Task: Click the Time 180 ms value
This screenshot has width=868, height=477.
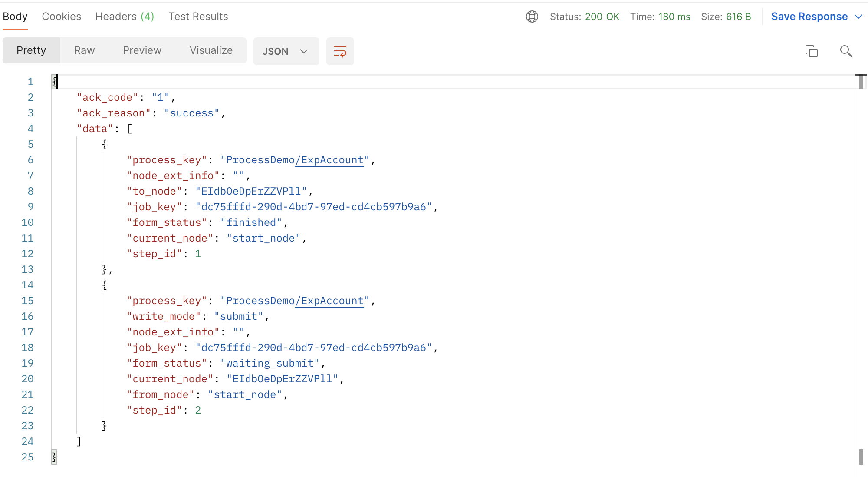Action: [674, 17]
